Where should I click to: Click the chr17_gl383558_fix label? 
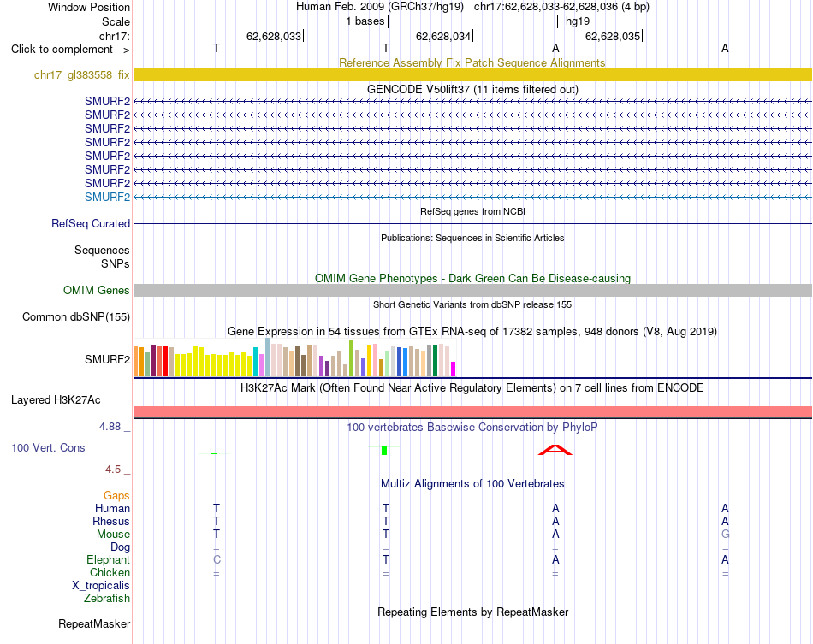point(81,74)
